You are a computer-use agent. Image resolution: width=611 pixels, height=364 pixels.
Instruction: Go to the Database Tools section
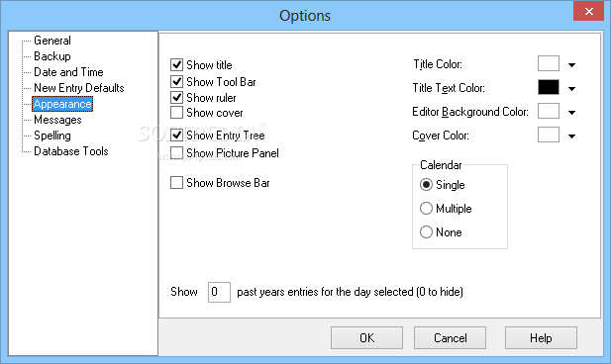71,151
